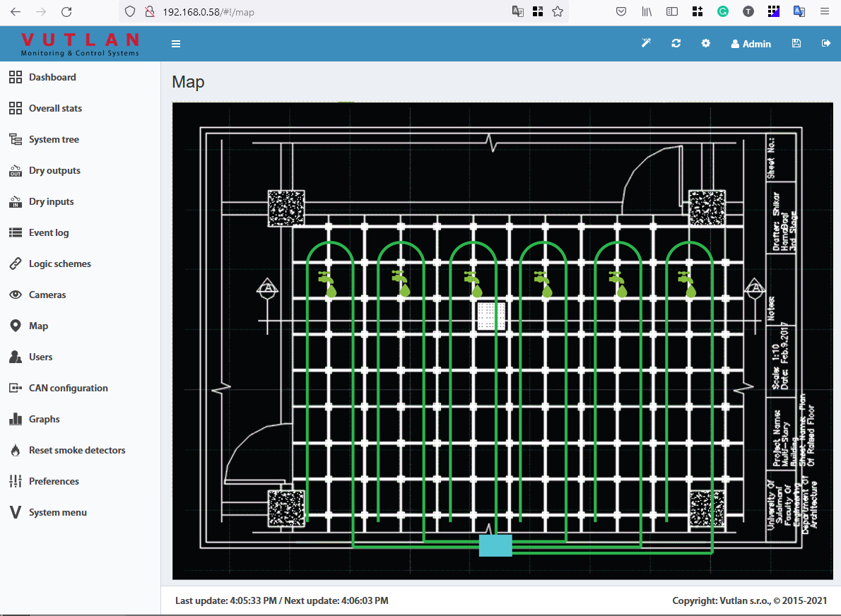Click the browser back button
Viewport: 841px width, 616px height.
click(x=16, y=12)
